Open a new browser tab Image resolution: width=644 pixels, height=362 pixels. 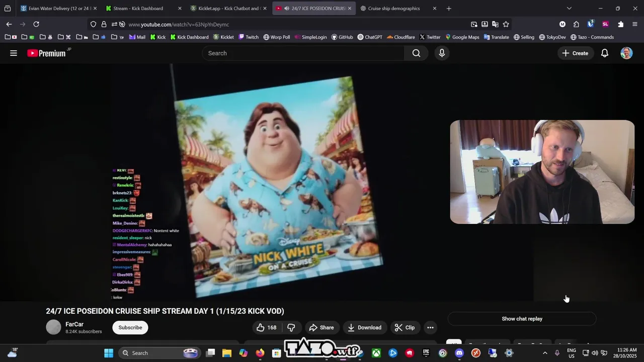[x=449, y=9]
